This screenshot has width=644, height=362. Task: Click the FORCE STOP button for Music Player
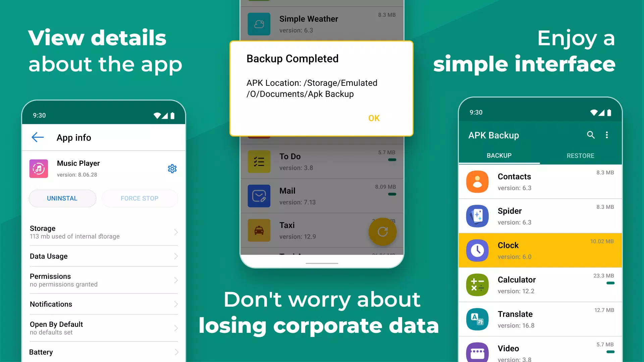139,198
